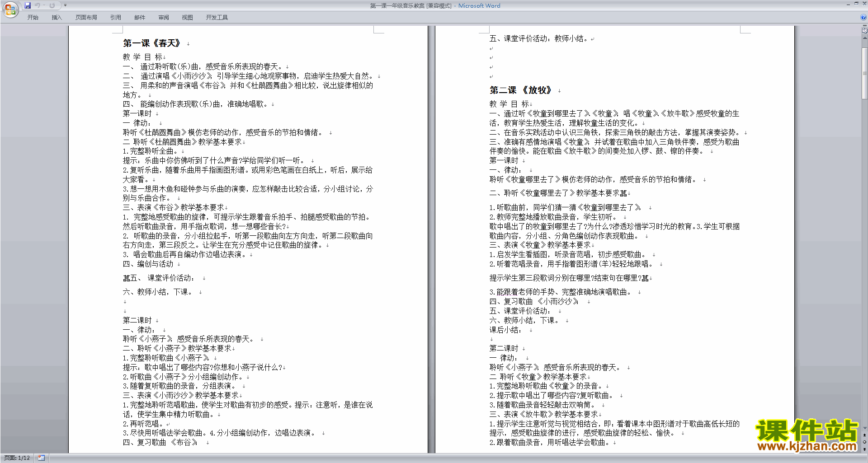Screen dimensions: 868x463
Task: Click the line 1.完整地聆听歌曲《牧童》的录音。
Action: (547, 386)
